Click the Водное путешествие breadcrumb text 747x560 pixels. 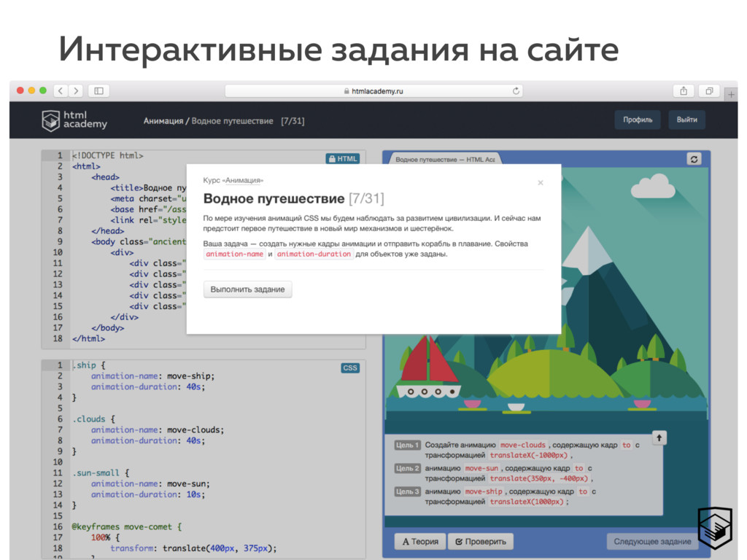coord(233,121)
